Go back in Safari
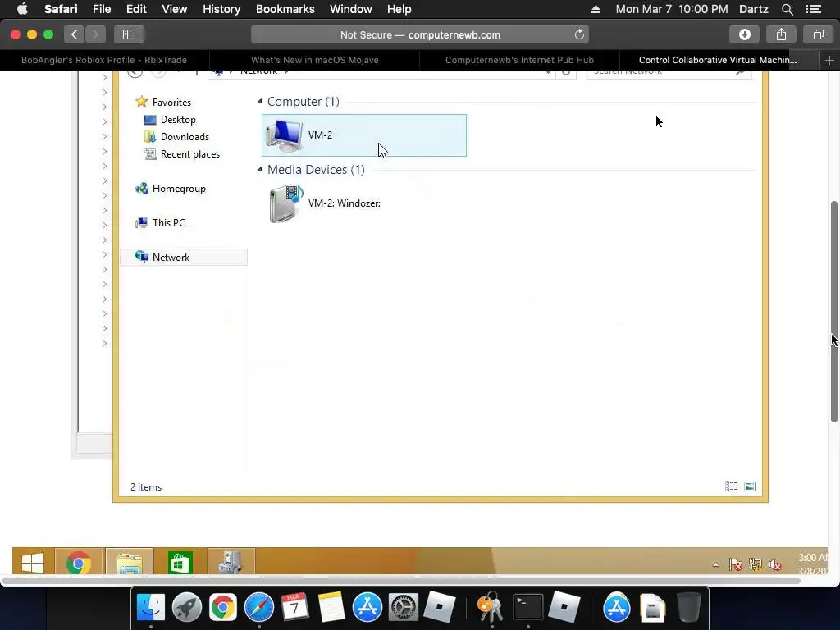This screenshot has width=840, height=630. coord(74,34)
